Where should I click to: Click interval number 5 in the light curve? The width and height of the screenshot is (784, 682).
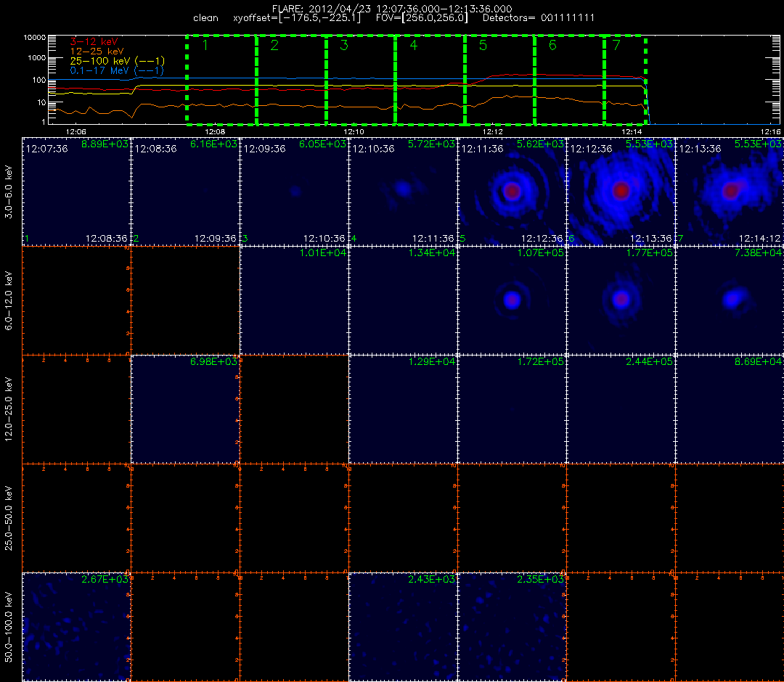click(483, 45)
